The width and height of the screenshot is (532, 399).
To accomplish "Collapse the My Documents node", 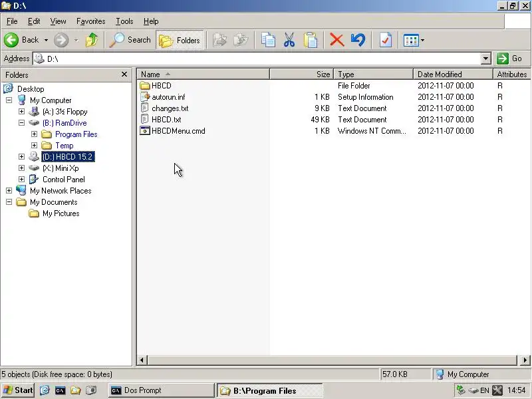I will click(x=9, y=202).
